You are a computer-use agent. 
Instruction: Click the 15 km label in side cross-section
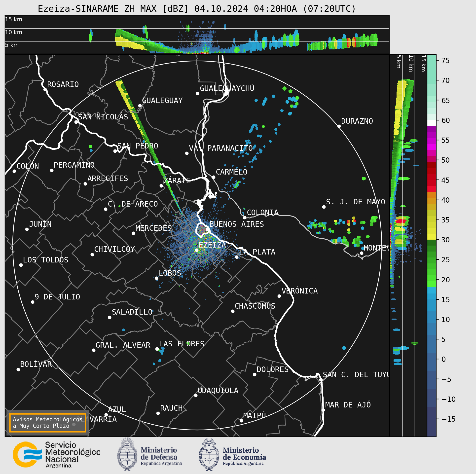[424, 63]
